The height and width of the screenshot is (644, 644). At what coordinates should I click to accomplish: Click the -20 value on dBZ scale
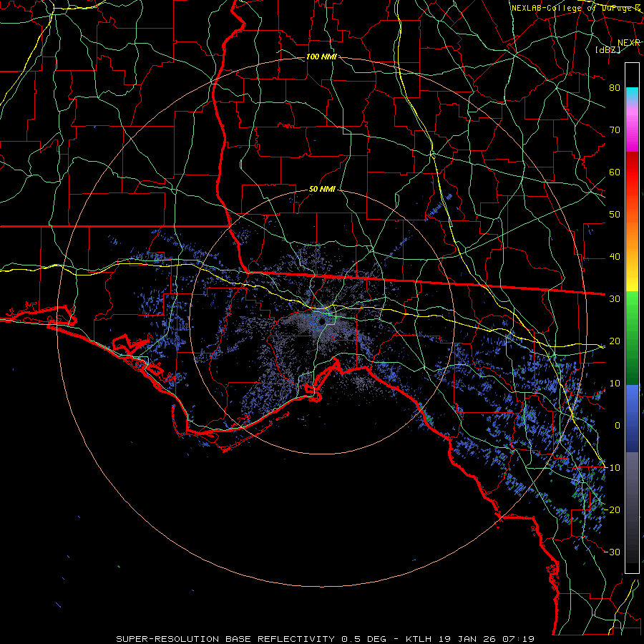[x=612, y=509]
